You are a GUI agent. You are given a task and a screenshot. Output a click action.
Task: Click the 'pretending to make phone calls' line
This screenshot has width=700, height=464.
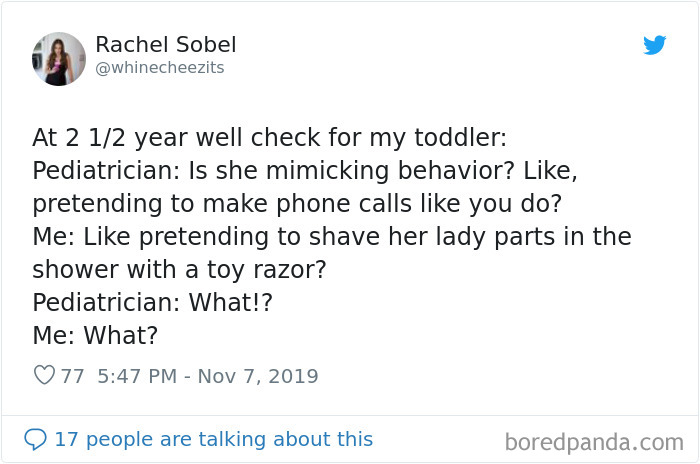click(297, 204)
